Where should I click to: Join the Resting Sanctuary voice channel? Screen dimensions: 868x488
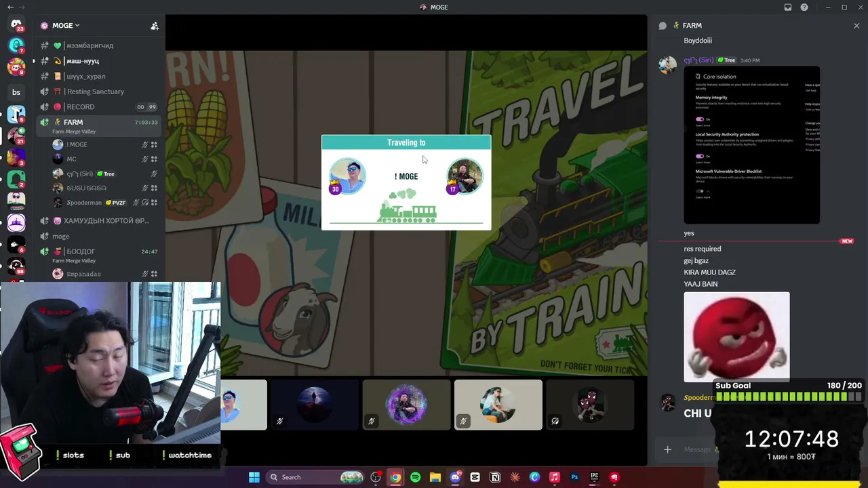click(100, 91)
